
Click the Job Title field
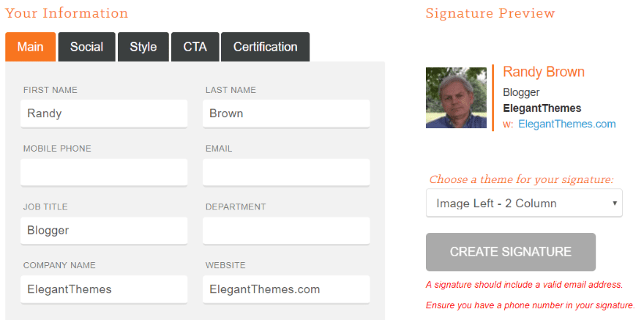104,230
